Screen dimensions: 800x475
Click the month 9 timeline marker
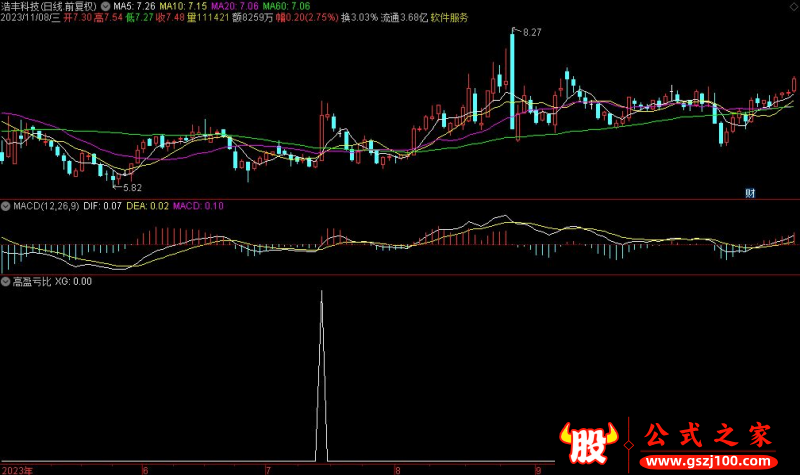tap(538, 470)
